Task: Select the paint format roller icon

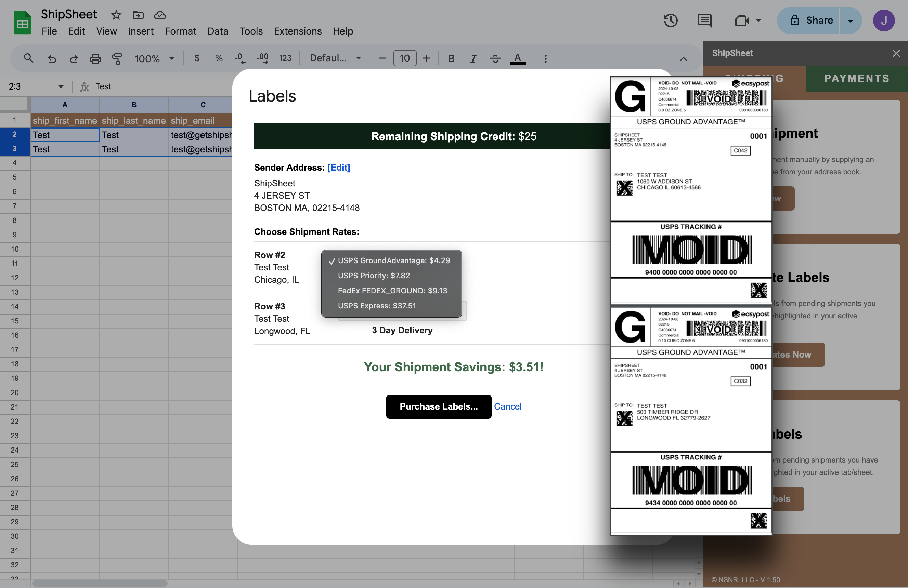Action: tap(117, 59)
